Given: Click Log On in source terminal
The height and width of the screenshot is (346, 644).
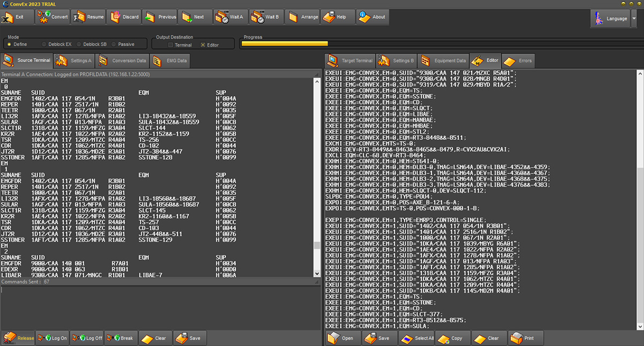Looking at the screenshot, I should [54, 338].
